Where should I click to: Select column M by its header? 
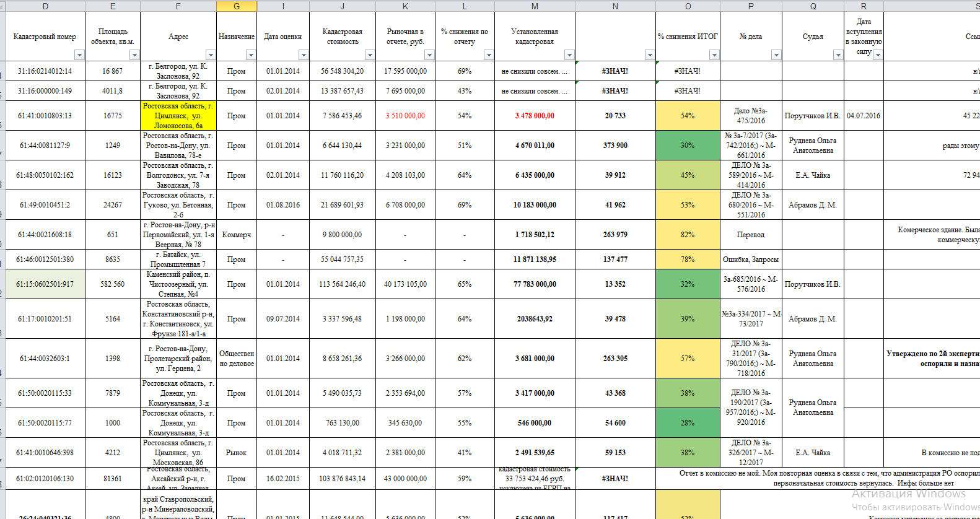[x=535, y=6]
